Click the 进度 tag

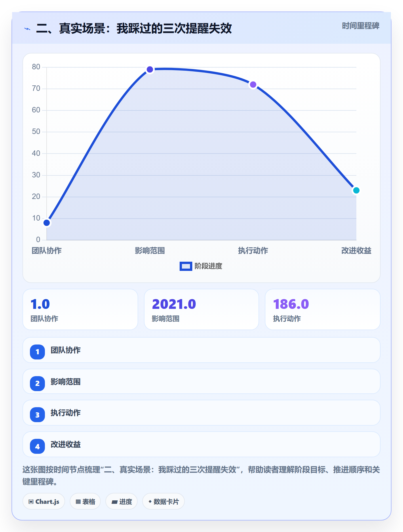pyautogui.click(x=121, y=502)
